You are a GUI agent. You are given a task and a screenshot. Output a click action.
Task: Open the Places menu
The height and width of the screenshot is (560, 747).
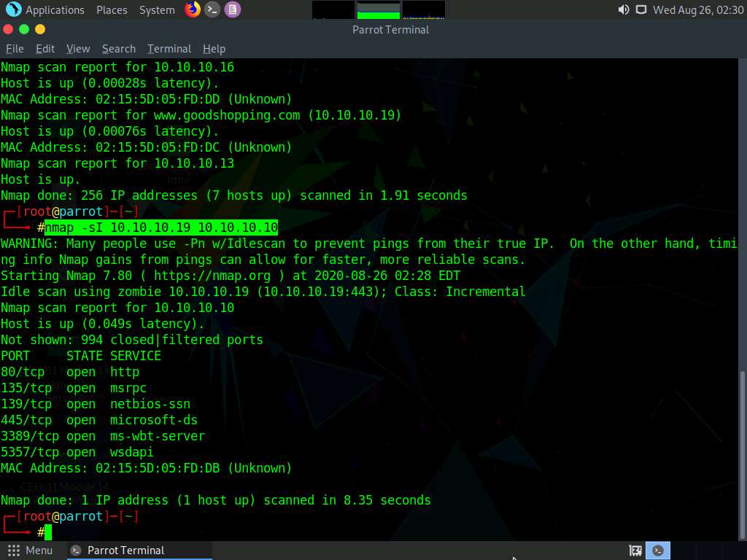[x=112, y=10]
